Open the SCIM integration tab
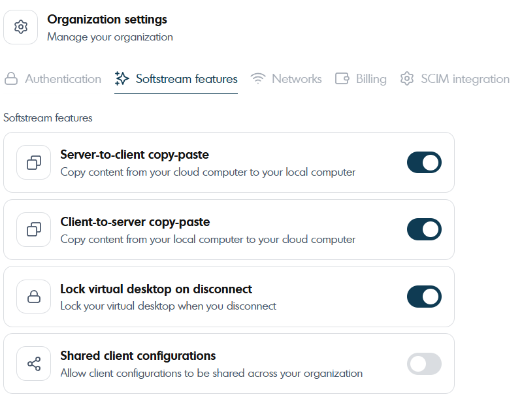522x420 pixels. coord(455,79)
